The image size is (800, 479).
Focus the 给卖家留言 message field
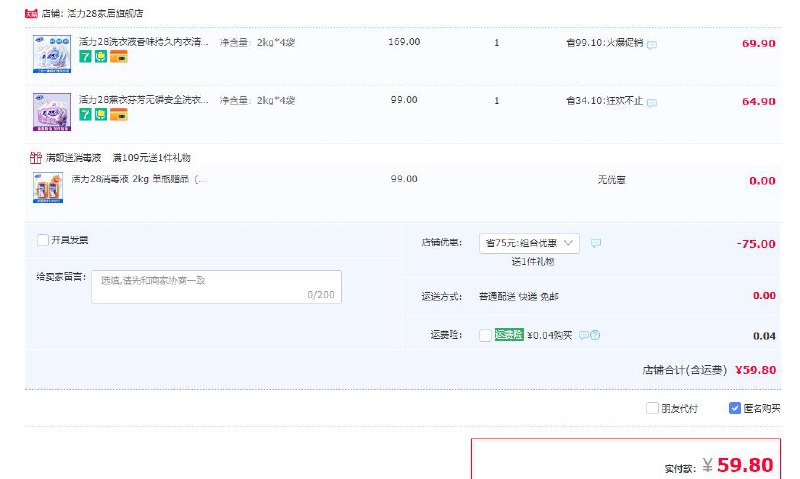(216, 287)
